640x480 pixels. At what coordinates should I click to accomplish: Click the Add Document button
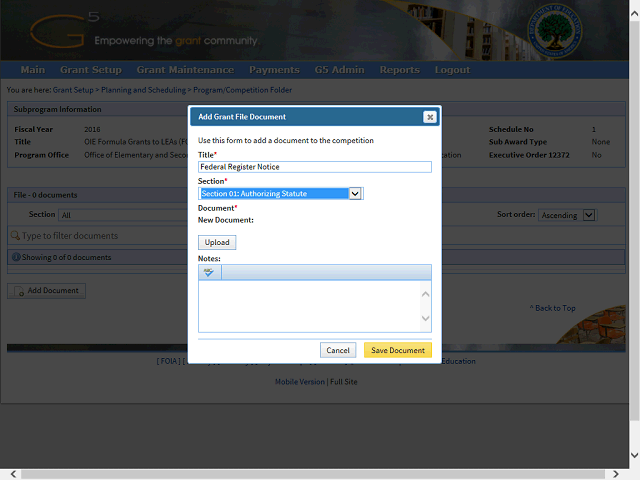pyautogui.click(x=47, y=291)
